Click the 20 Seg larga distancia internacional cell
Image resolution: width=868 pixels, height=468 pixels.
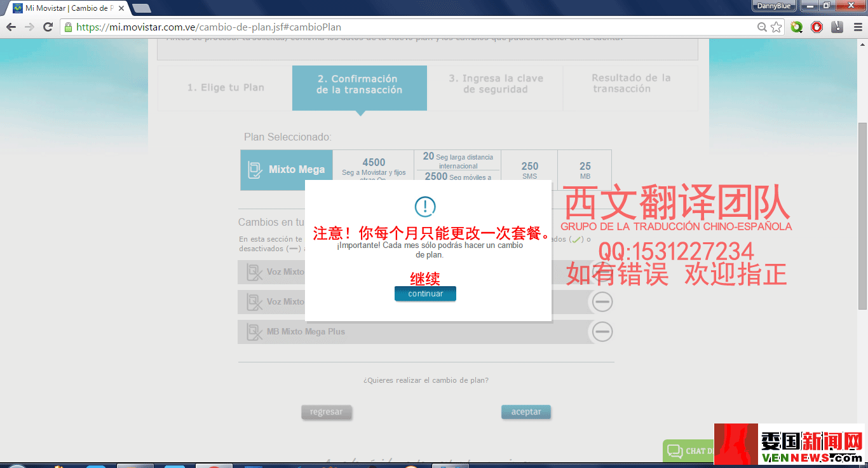[x=458, y=160]
